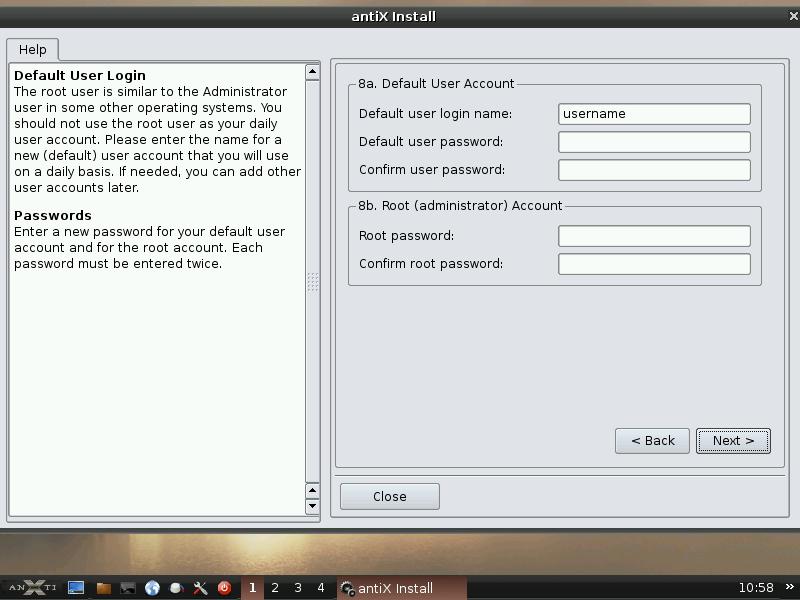Screen dimensions: 800x600
Task: Switch to workspace 3
Action: (x=298, y=588)
